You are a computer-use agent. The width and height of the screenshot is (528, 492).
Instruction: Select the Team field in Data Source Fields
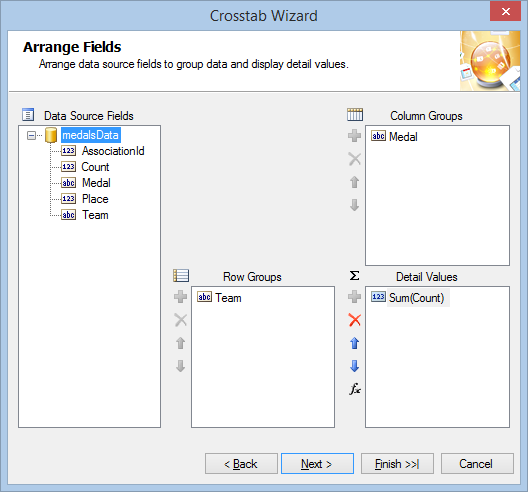[95, 215]
